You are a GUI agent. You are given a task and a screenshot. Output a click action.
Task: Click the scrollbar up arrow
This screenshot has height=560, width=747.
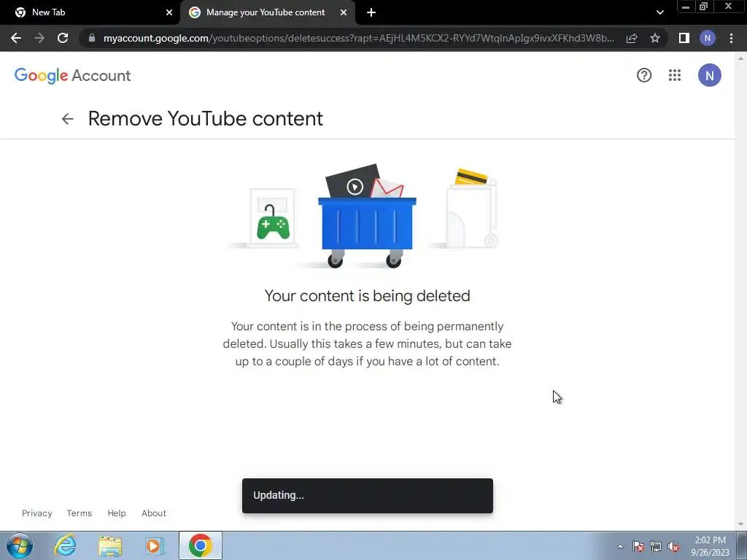[740, 58]
